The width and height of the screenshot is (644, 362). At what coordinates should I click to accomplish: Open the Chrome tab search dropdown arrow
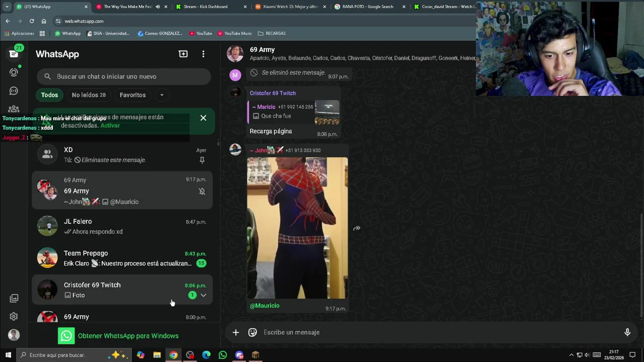pos(7,7)
